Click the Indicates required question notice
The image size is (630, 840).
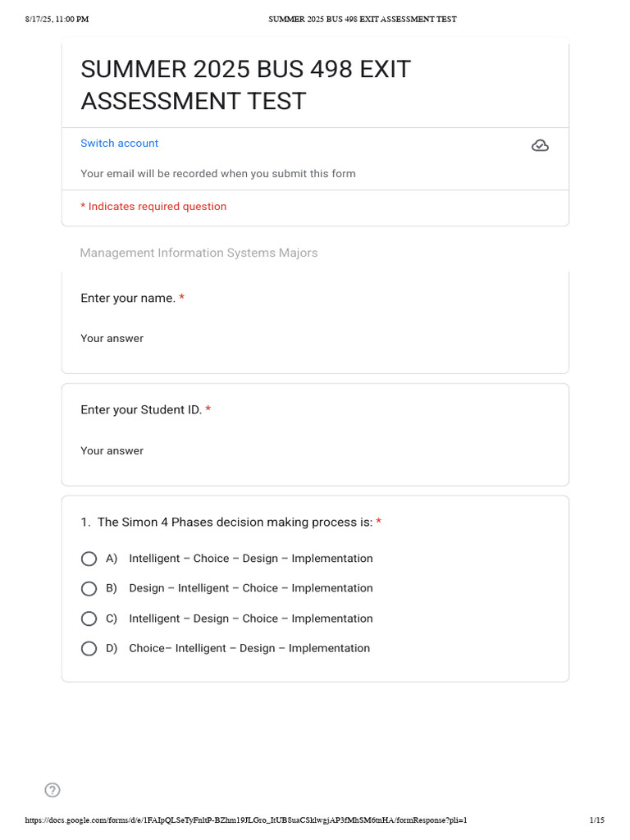tap(153, 206)
